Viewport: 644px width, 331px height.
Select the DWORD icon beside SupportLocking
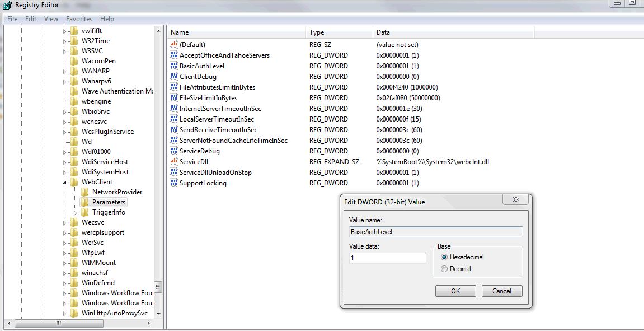174,183
